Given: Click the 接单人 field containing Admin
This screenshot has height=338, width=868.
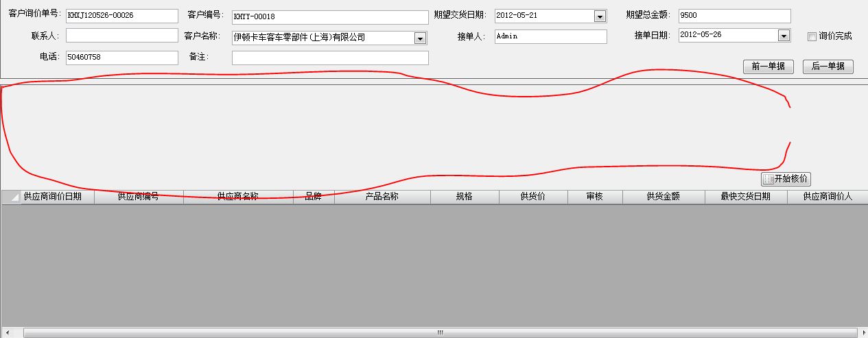Looking at the screenshot, I should (550, 36).
